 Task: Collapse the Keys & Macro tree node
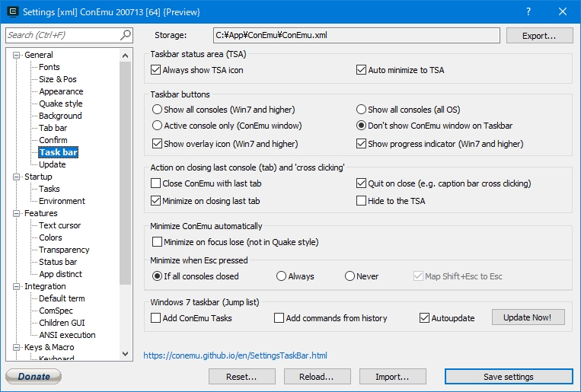(16, 347)
